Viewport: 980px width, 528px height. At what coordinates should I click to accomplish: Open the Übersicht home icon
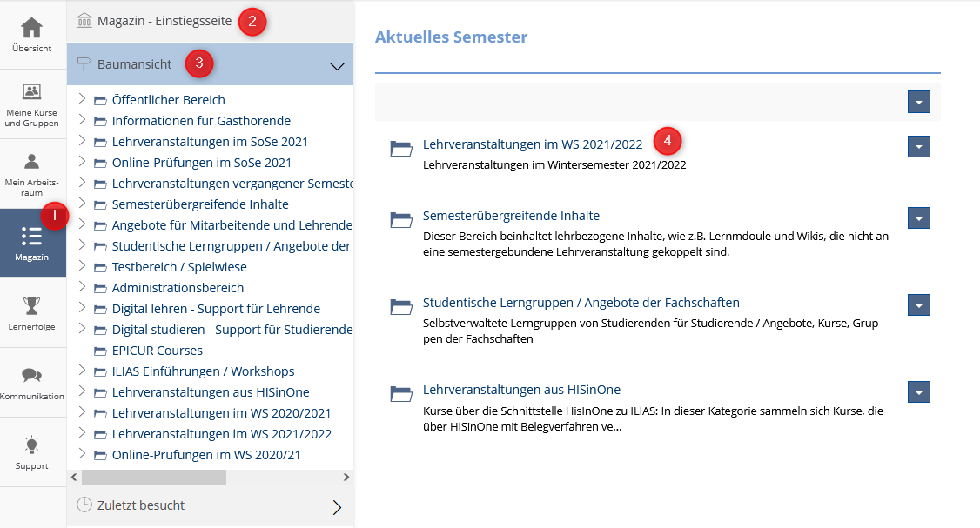(32, 29)
